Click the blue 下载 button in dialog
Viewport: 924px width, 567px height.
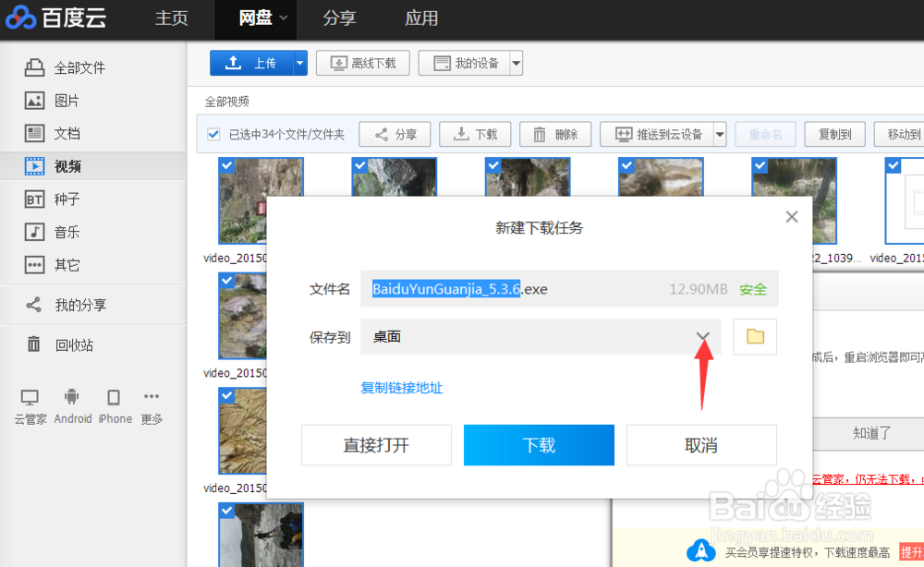[540, 445]
